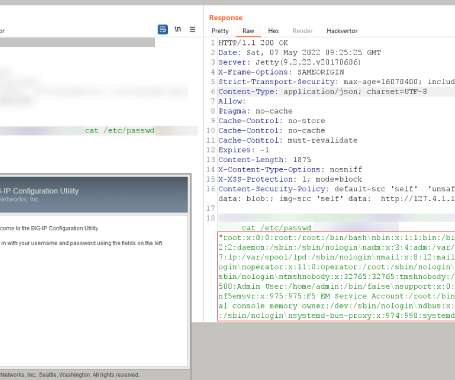
Task: Click the Content-Security-Policy header line
Action: (337, 189)
